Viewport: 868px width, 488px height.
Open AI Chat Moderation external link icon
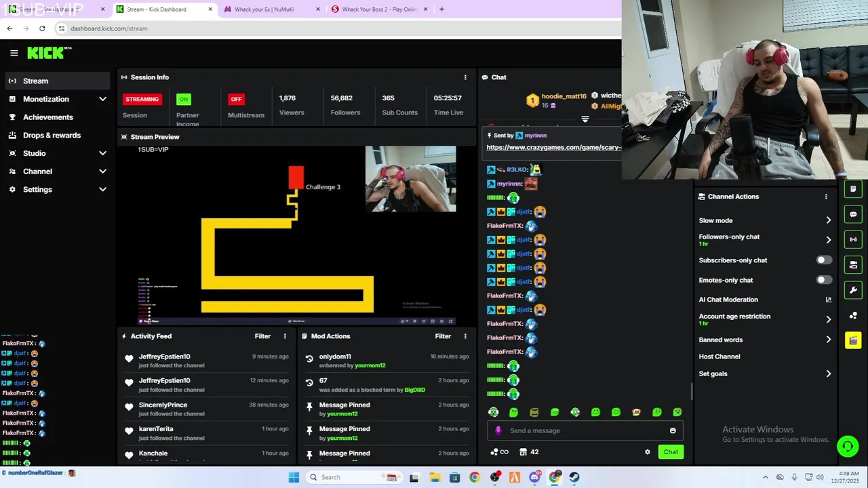tap(828, 300)
